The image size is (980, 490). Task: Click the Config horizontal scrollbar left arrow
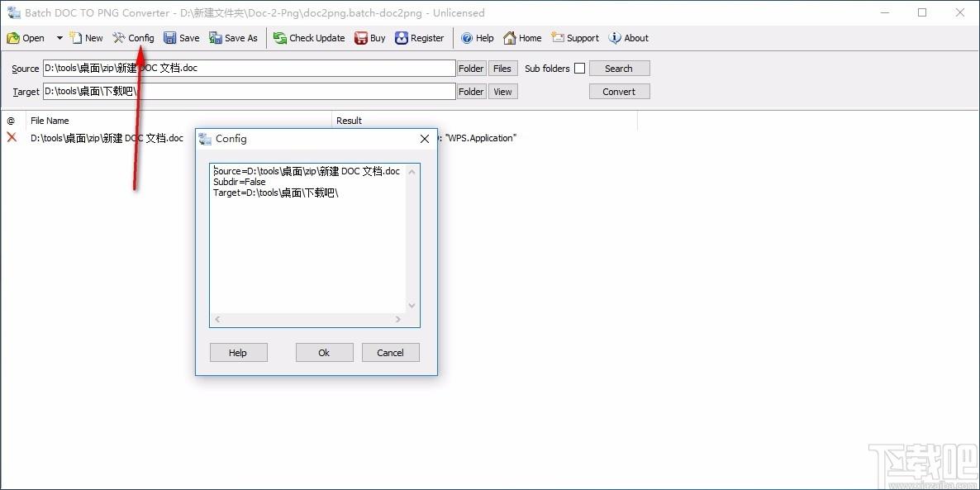[x=216, y=320]
